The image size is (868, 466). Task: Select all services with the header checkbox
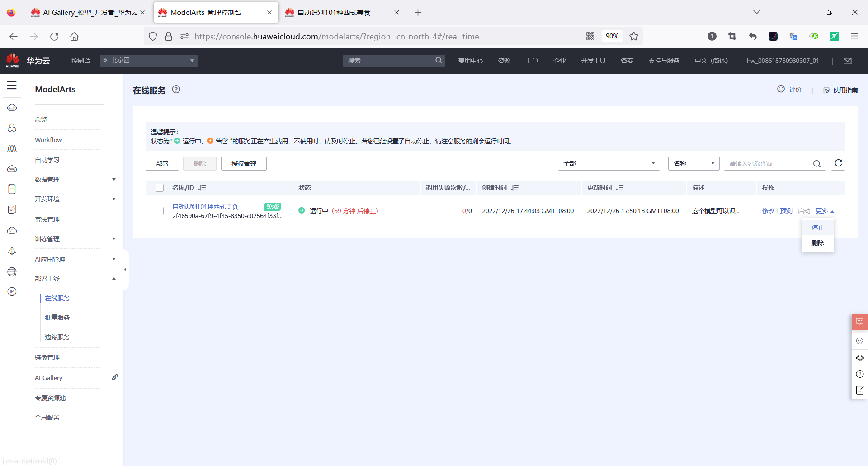pyautogui.click(x=160, y=188)
